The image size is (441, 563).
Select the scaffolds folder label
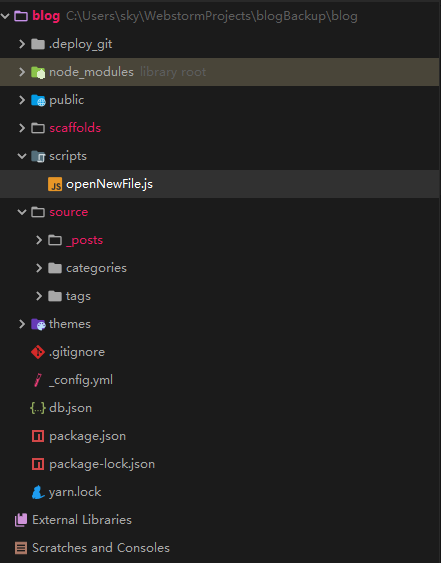75,128
